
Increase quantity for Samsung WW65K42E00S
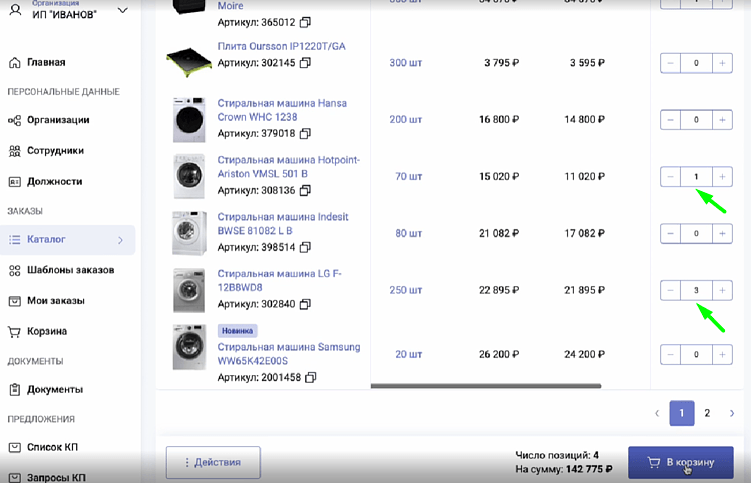[722, 355]
